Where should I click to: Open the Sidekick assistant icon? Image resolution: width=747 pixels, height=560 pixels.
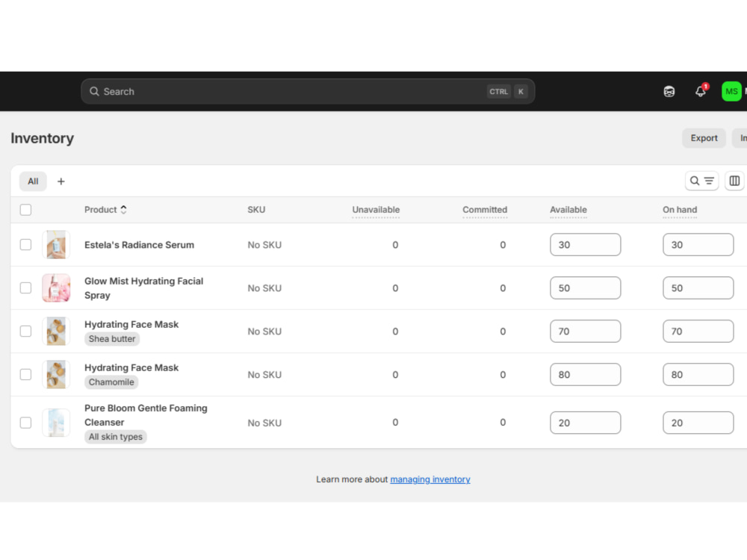pos(669,91)
